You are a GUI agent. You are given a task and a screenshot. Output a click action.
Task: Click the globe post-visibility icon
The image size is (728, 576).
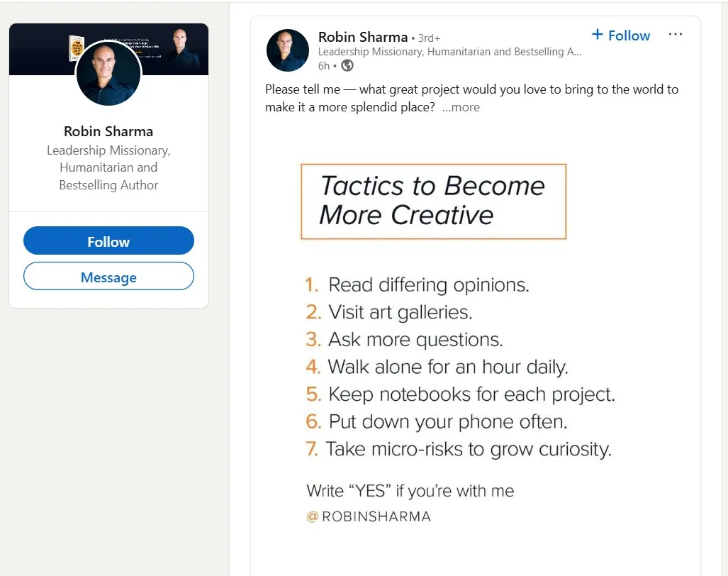(346, 65)
